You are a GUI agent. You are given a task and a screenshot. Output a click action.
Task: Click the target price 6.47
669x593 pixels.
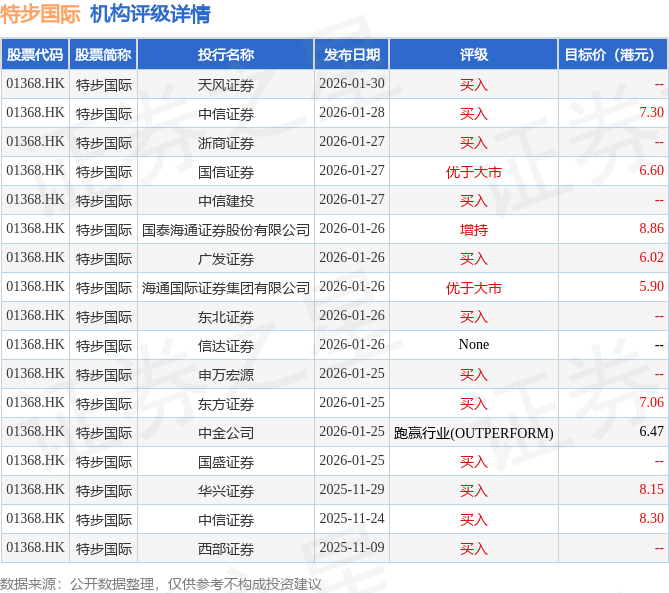(x=651, y=432)
